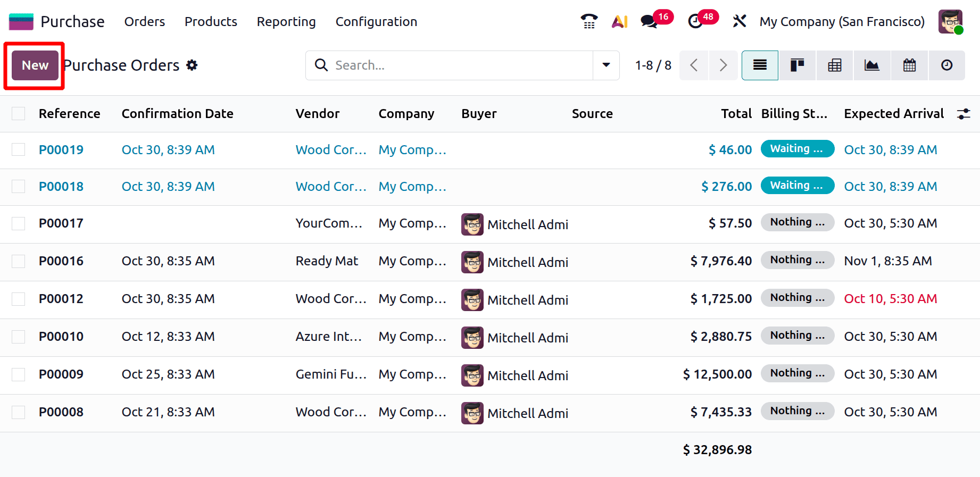
Task: Select the checkbox for order P00018
Action: [19, 186]
